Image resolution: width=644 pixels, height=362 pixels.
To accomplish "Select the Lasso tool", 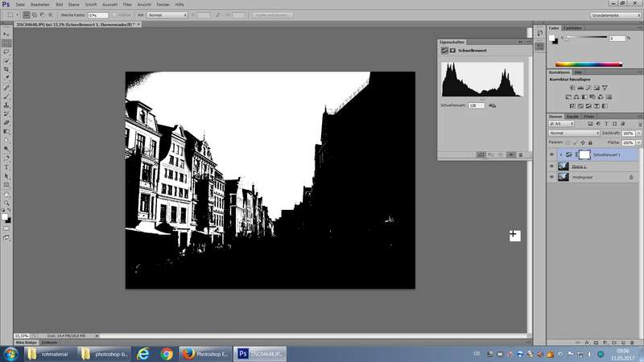I will click(x=6, y=51).
